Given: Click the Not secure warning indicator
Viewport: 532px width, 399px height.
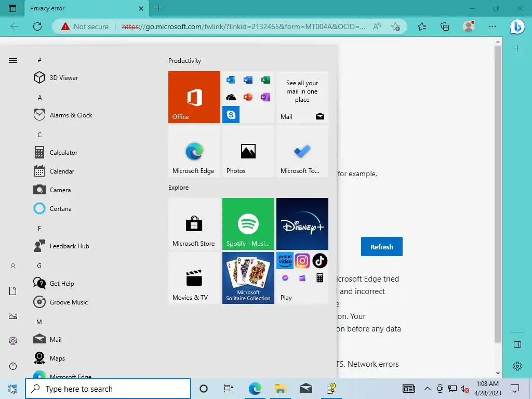Looking at the screenshot, I should (85, 26).
